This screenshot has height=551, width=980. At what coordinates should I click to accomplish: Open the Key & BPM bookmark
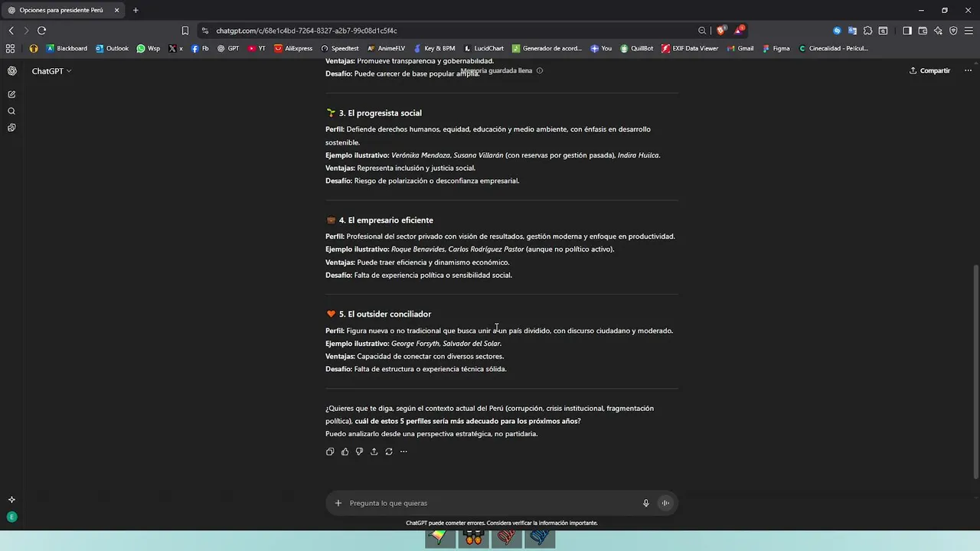pos(434,48)
